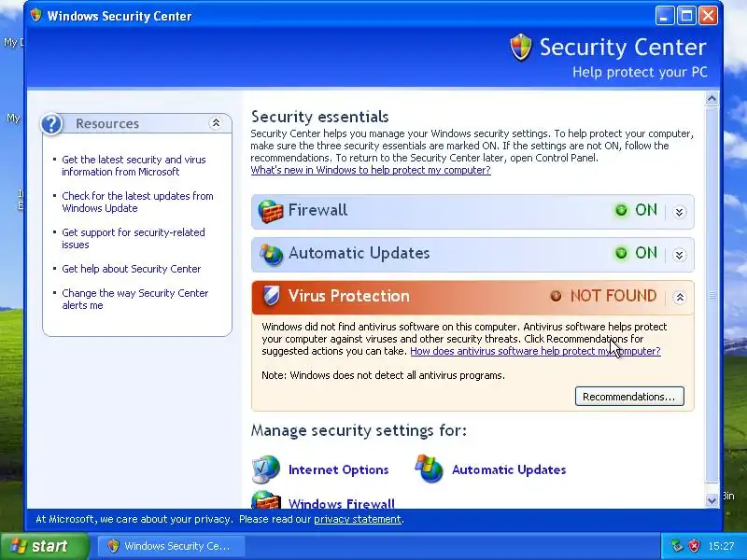Open Windows Firewall settings link
Screen dimensions: 747x560
pyautogui.click(x=342, y=503)
